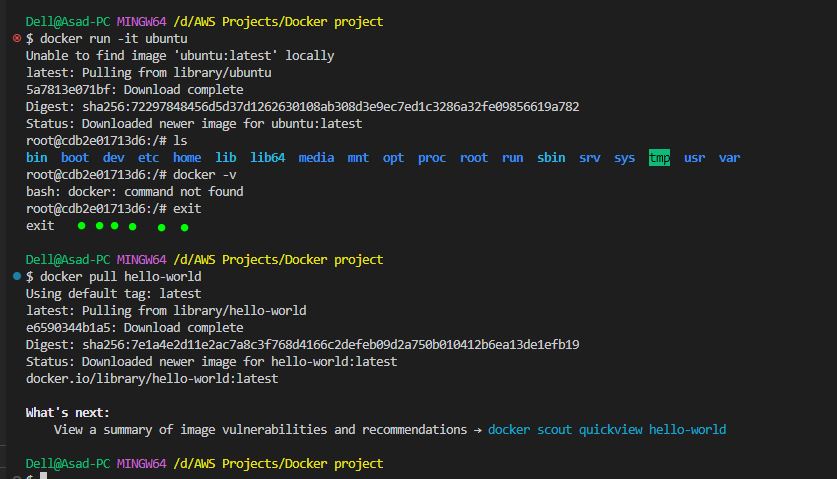This screenshot has height=479, width=837.
Task: Click 'latest: Pulling from library/hello-world' line
Action: [166, 310]
